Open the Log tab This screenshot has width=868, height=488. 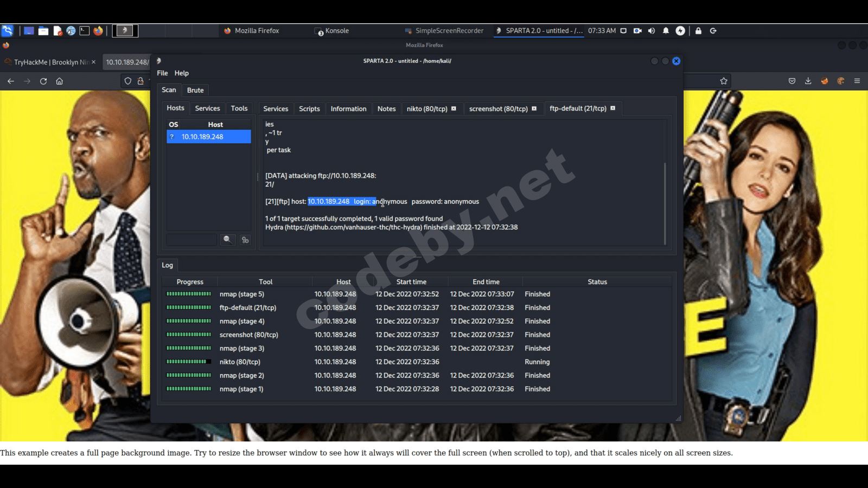tap(167, 265)
